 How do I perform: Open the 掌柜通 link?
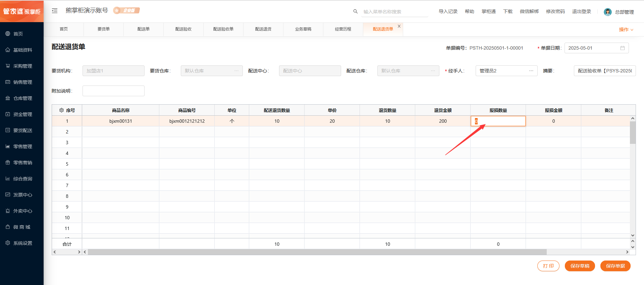(489, 11)
